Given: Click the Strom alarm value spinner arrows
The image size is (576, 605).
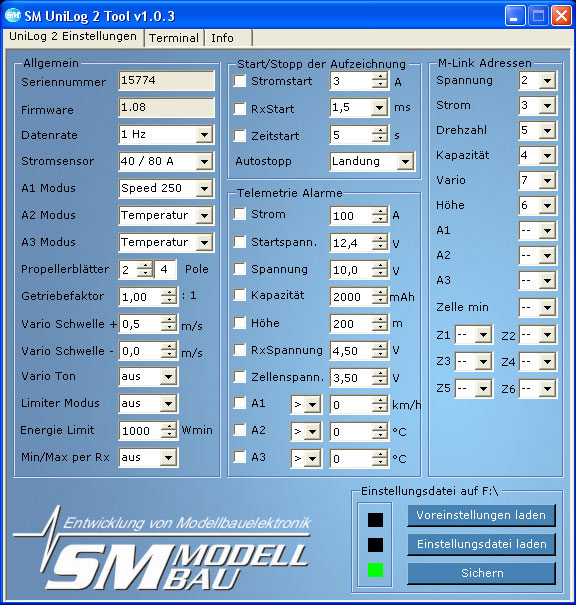Looking at the screenshot, I should (380, 215).
